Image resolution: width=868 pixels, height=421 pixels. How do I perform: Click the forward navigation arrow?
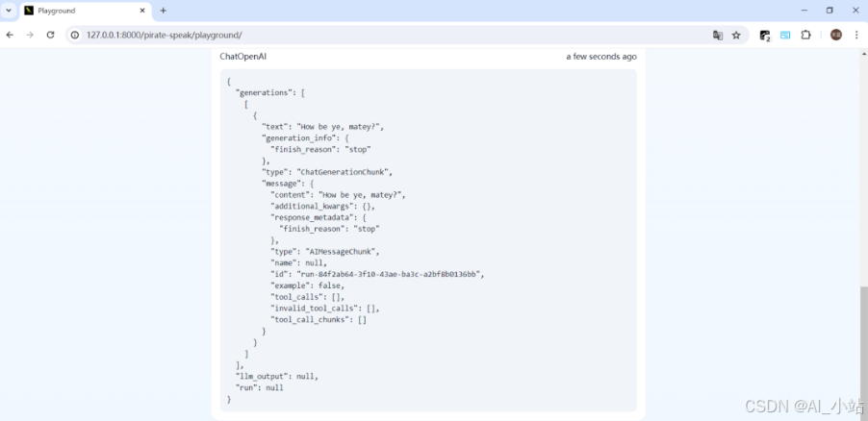click(30, 35)
